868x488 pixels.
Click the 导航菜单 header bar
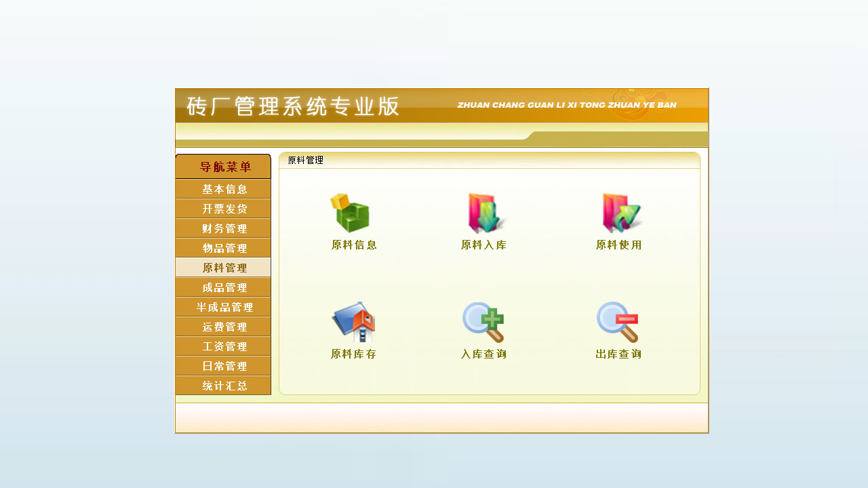223,166
